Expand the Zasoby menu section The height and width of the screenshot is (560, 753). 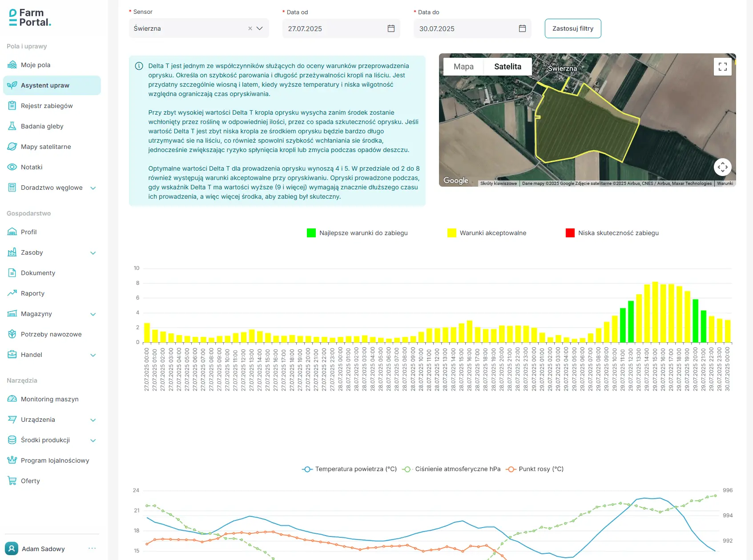click(93, 253)
